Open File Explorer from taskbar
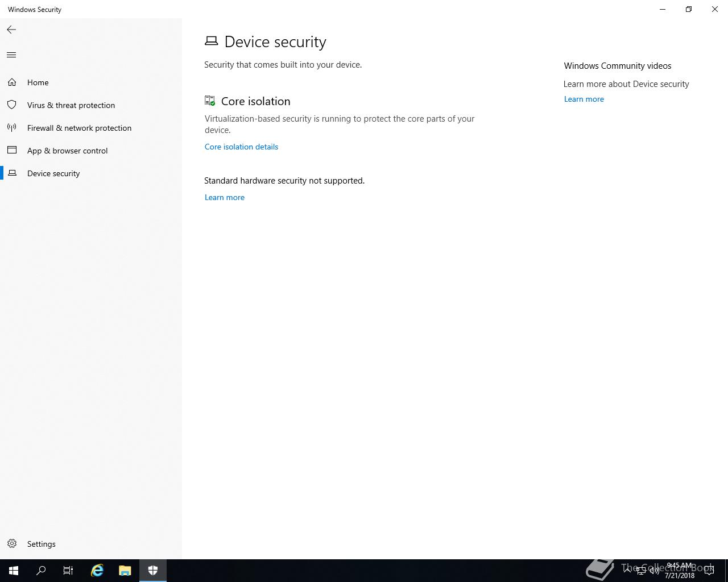The height and width of the screenshot is (582, 728). pyautogui.click(x=125, y=571)
